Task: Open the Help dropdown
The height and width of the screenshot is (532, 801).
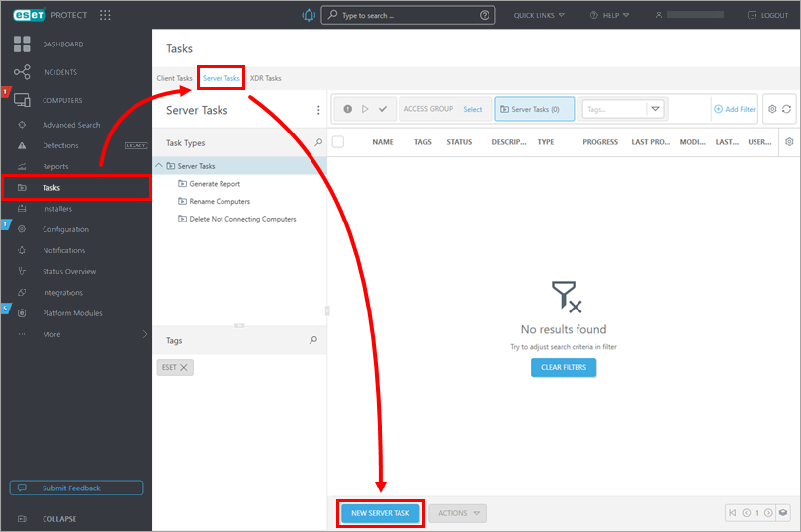Action: click(609, 15)
